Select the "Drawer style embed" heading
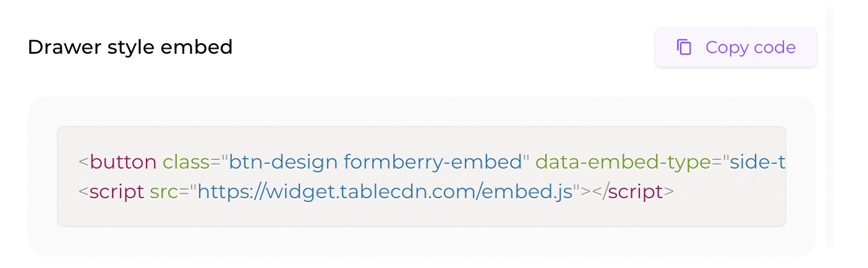 (x=130, y=48)
